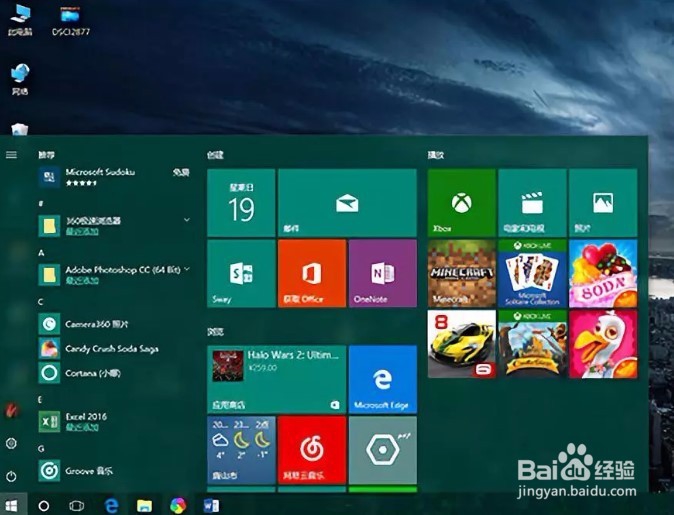
Task: Click the orange Get Office tile
Action: pos(312,273)
